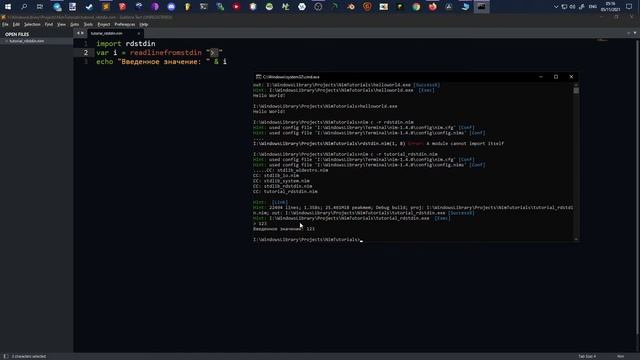Maximize the cmd.exe console window
Screen dimensions: 640x360
pyautogui.click(x=556, y=77)
